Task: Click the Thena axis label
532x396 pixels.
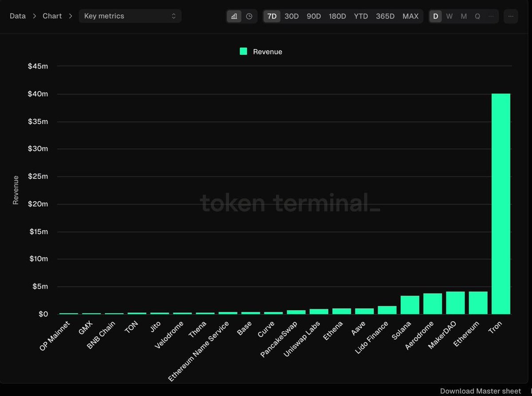Action: point(198,329)
